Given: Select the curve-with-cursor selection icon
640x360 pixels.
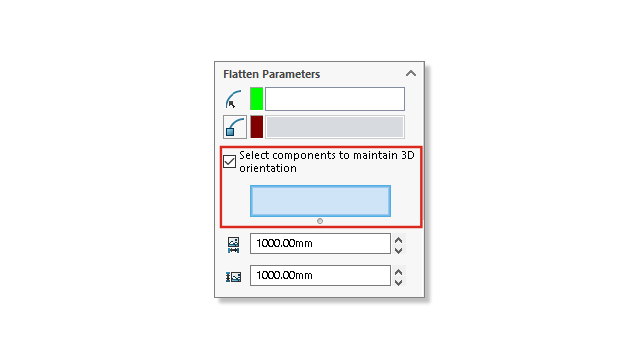Looking at the screenshot, I should (x=234, y=99).
